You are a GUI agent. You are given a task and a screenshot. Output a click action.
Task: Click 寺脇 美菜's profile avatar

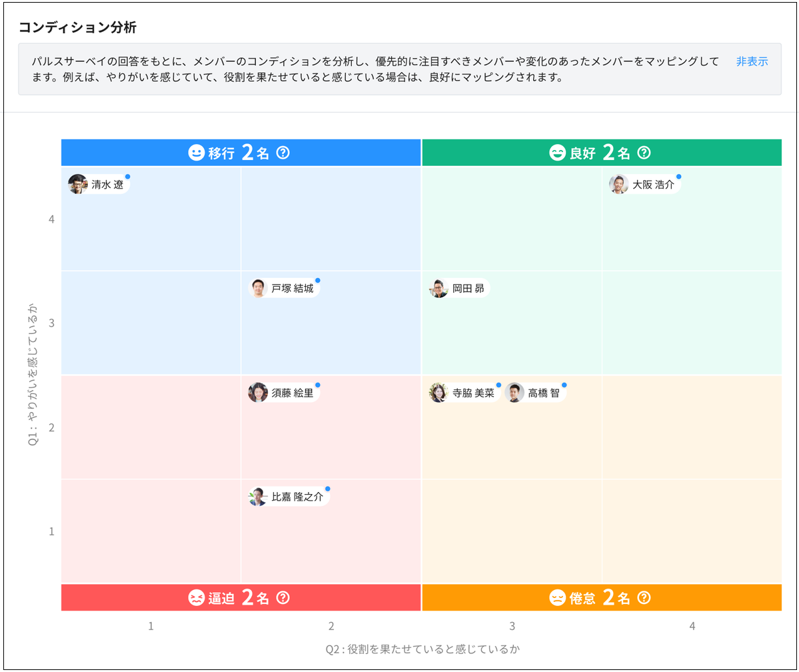[x=437, y=392]
